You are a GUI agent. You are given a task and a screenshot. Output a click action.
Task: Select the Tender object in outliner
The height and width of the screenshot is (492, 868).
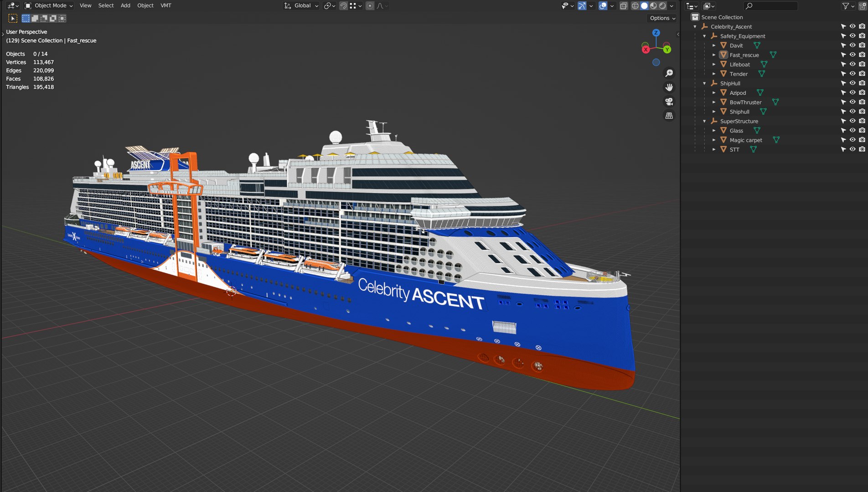(738, 74)
